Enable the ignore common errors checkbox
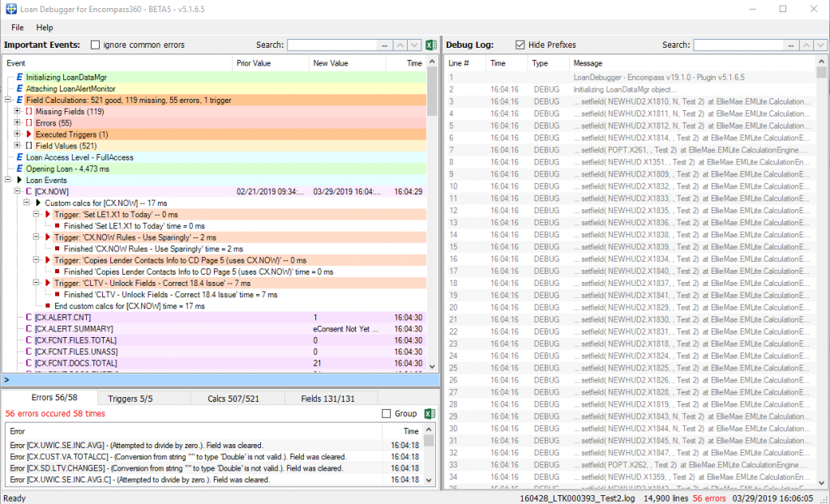The width and height of the screenshot is (830, 504). [x=94, y=45]
